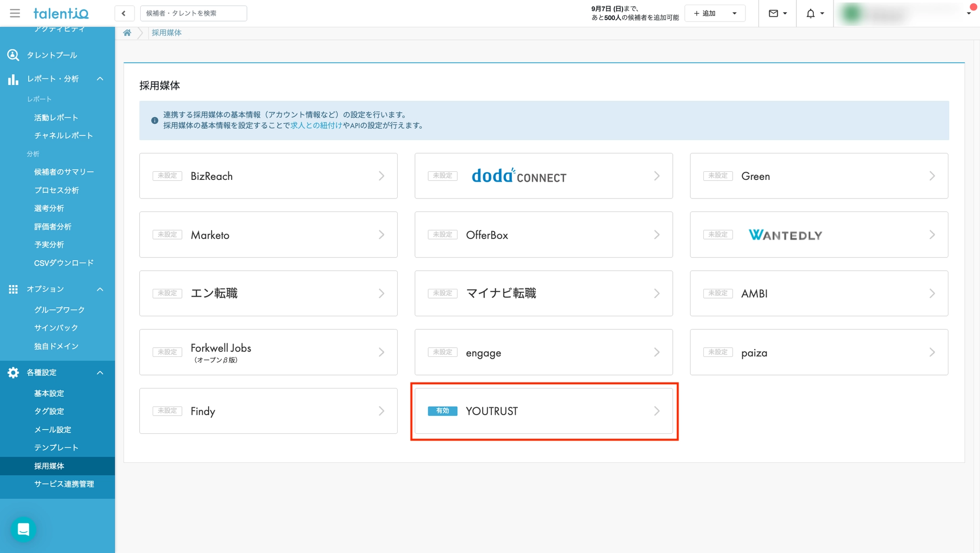
Task: Open the paiza media card
Action: tap(819, 352)
